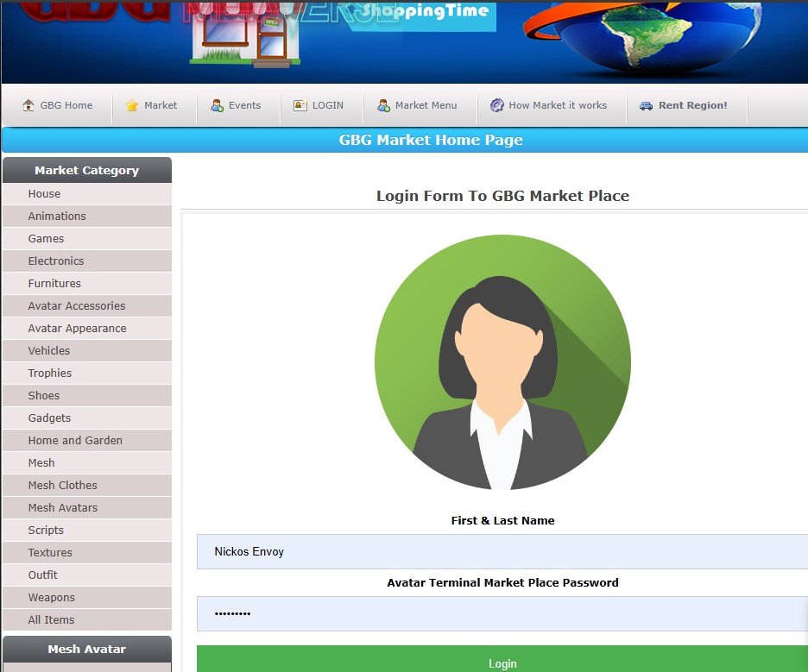808x672 pixels.
Task: Click the Marketplace password field
Action: pyautogui.click(x=502, y=613)
